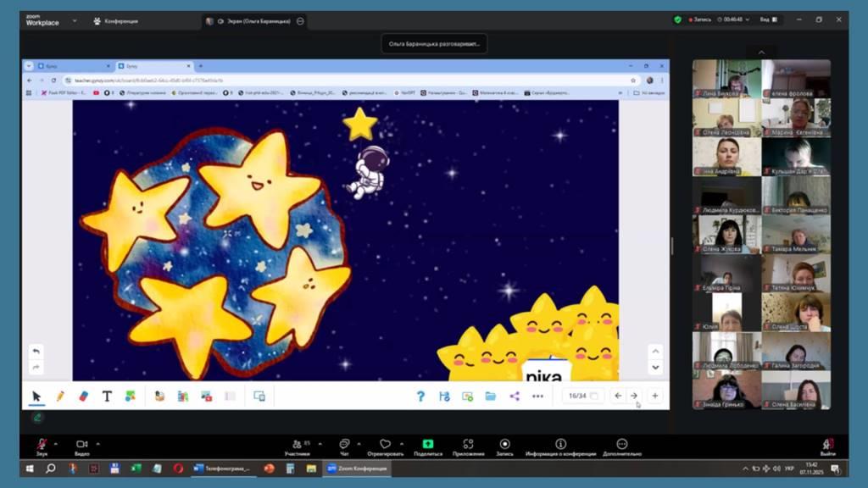The image size is (868, 488).
Task: Switch to the first Gynzy browser tab
Action: pyautogui.click(x=68, y=65)
